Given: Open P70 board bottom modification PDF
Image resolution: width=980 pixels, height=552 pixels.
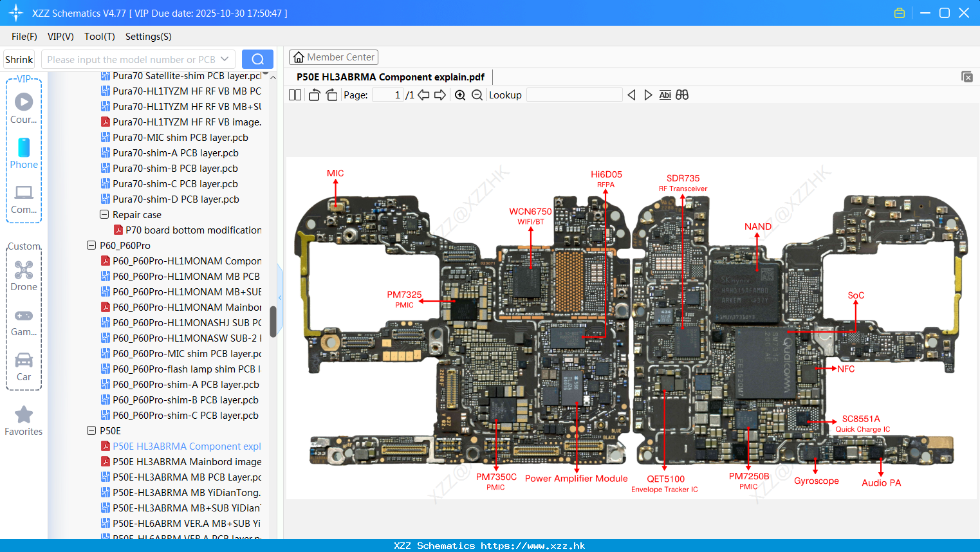Looking at the screenshot, I should [187, 230].
